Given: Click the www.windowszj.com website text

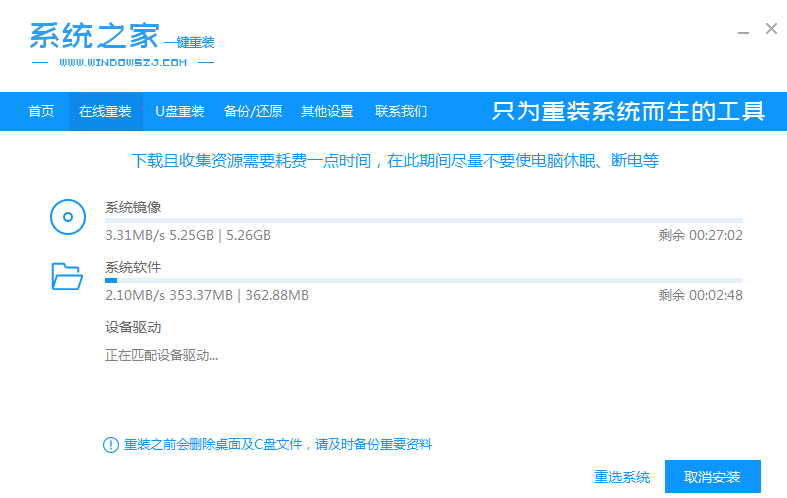Looking at the screenshot, I should click(123, 63).
